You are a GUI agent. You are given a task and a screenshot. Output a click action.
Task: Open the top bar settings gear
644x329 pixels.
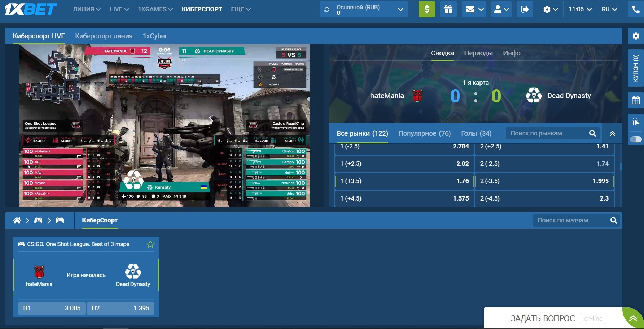pos(551,9)
